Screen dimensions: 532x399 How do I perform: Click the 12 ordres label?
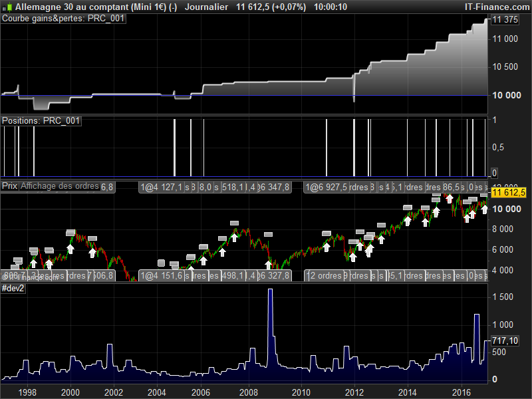[324, 275]
